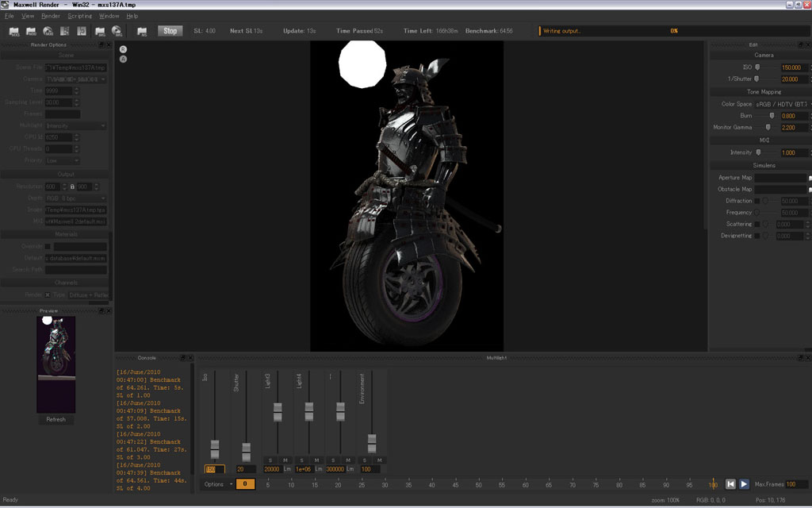812x508 pixels.
Task: Click the round A icon above the render view
Action: (124, 60)
